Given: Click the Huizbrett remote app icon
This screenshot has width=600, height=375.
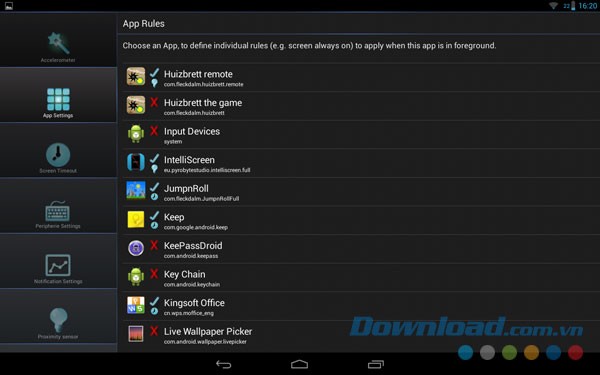Looking at the screenshot, I should [136, 77].
